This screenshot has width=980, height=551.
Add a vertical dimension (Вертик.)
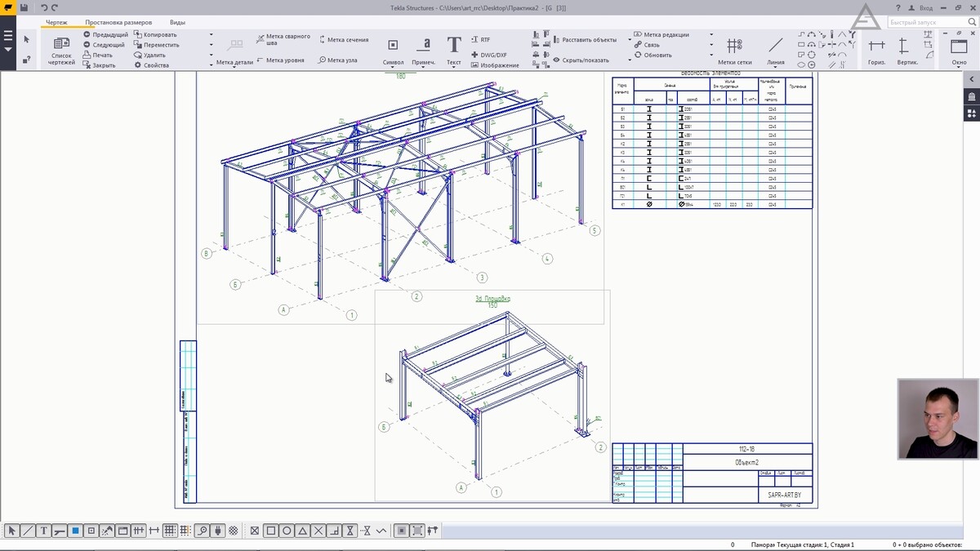tap(906, 49)
